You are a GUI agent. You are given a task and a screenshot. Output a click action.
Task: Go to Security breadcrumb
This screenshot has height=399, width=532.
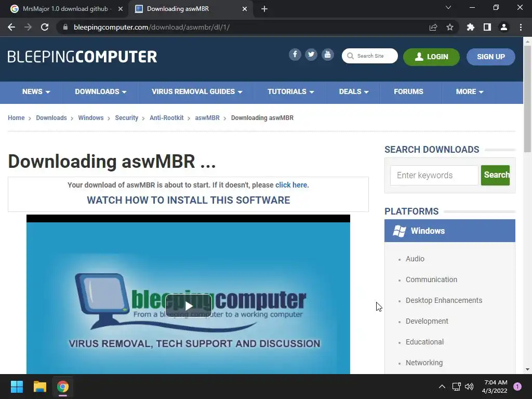coord(126,118)
